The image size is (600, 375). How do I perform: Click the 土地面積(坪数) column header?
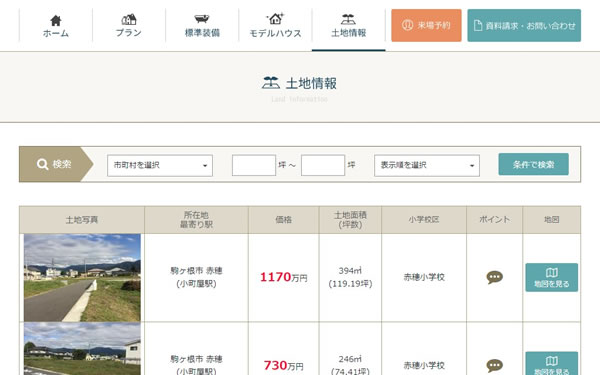350,220
